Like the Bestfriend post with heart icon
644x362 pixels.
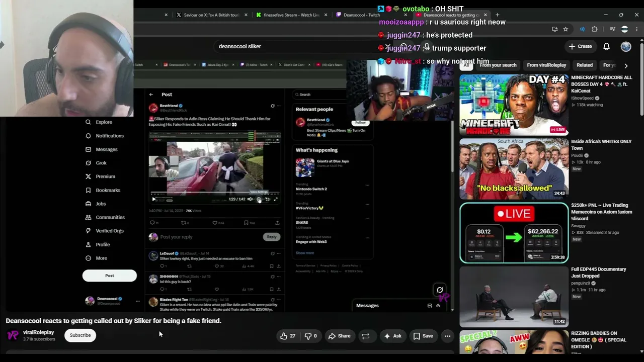tap(215, 223)
